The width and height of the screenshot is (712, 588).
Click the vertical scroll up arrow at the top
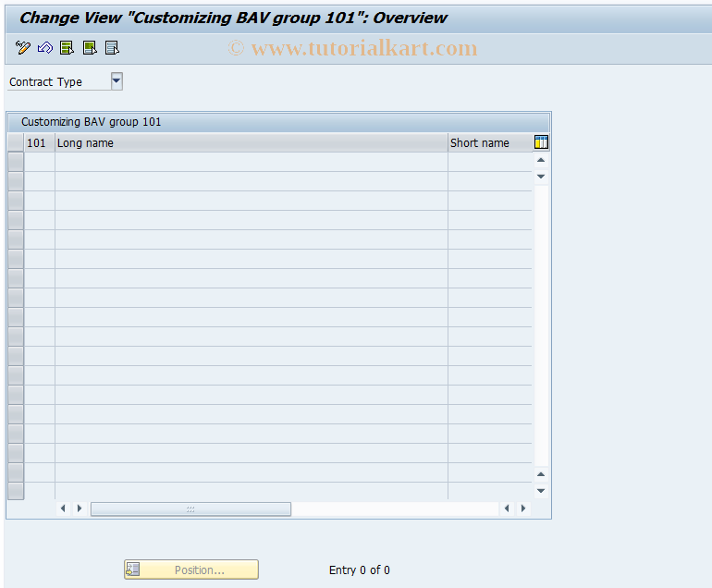pos(541,160)
